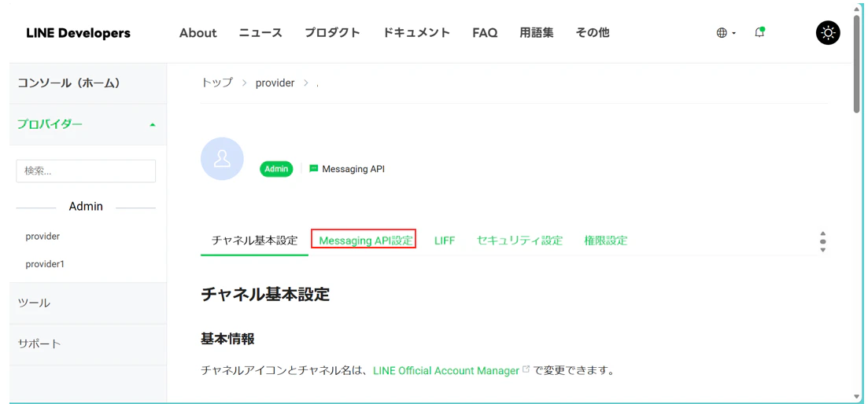Viewport: 868px width, 404px height.
Task: Open the その他 navigation menu
Action: 593,33
